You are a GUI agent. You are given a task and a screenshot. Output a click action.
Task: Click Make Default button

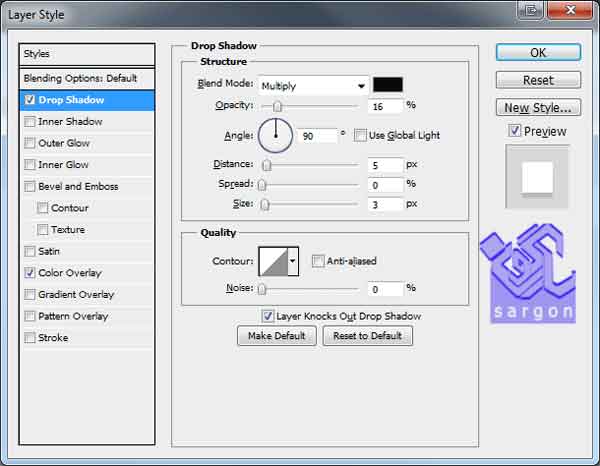click(x=277, y=336)
